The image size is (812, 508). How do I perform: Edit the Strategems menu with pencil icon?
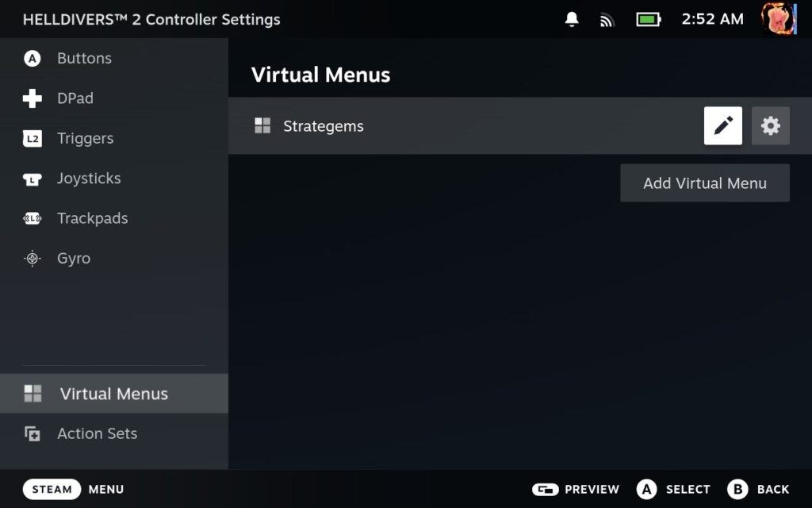pyautogui.click(x=723, y=126)
